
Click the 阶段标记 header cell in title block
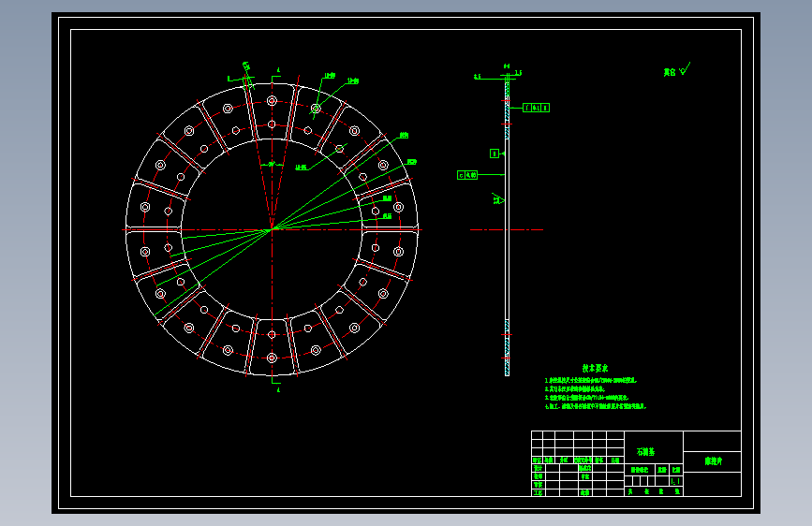pyautogui.click(x=640, y=470)
